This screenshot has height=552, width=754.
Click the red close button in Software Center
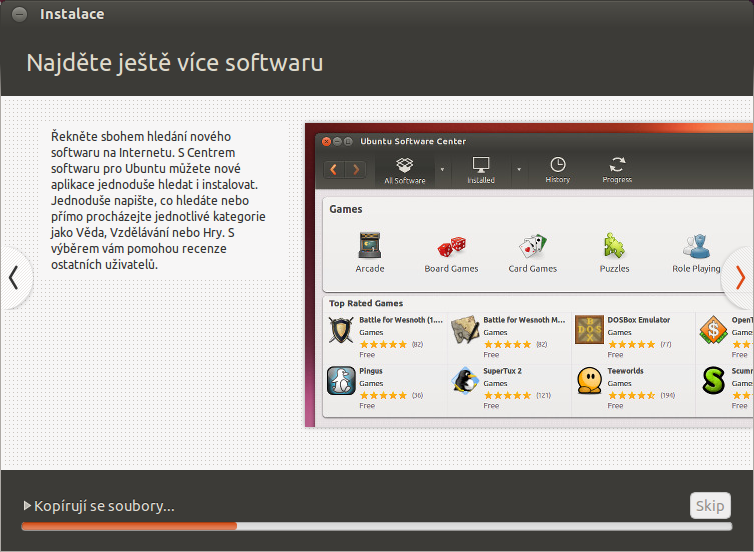point(327,141)
